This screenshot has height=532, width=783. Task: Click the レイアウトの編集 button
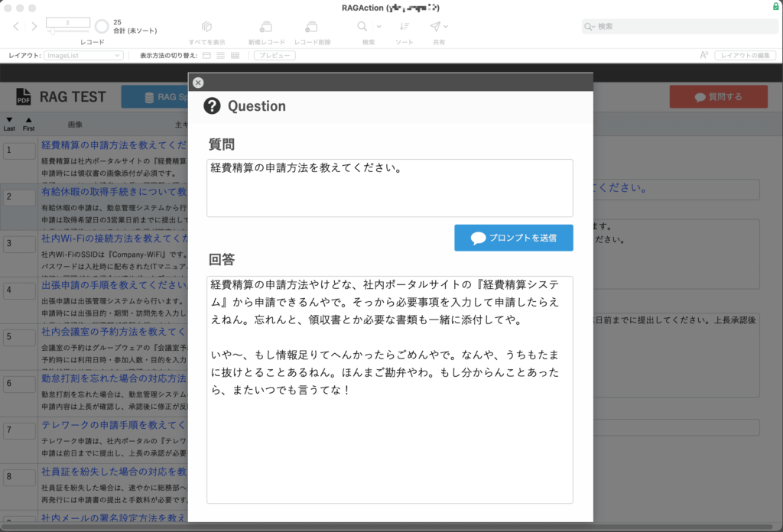(745, 55)
